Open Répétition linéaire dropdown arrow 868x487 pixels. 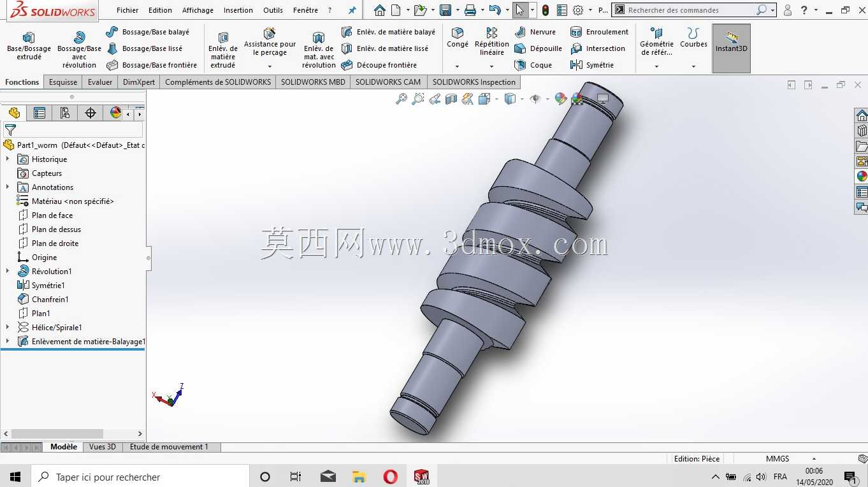tap(492, 66)
